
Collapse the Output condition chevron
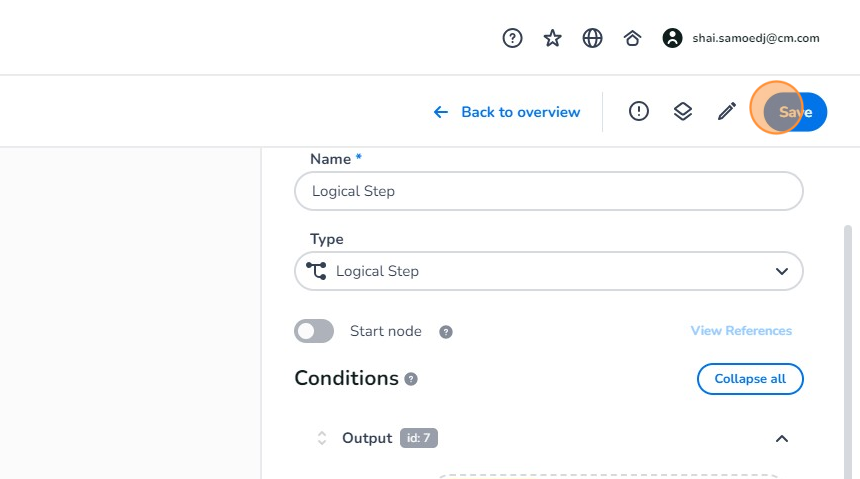pyautogui.click(x=782, y=438)
